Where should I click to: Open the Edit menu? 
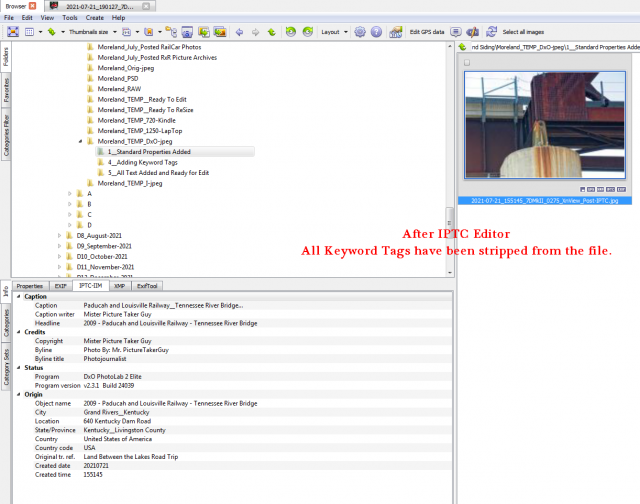pyautogui.click(x=27, y=18)
